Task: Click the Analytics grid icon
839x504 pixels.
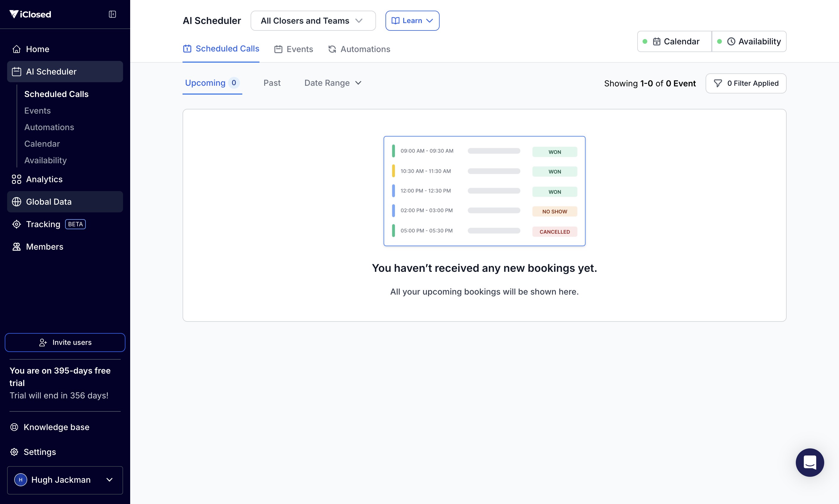Action: click(16, 179)
